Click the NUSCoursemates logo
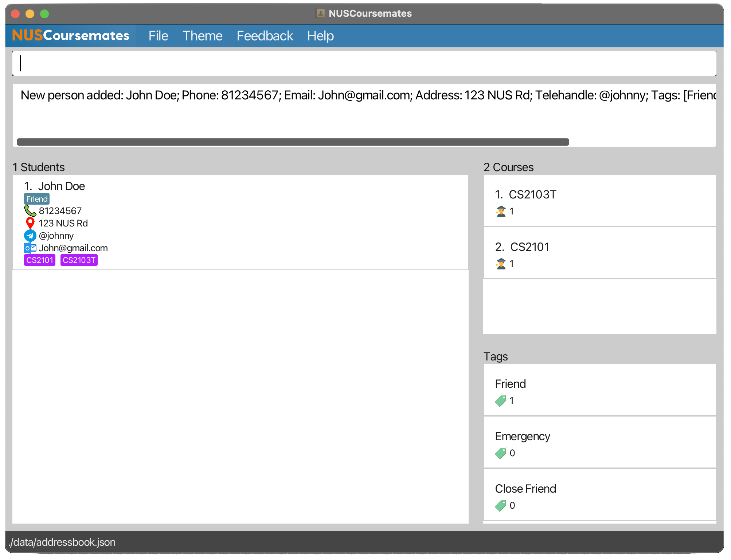 click(x=71, y=36)
